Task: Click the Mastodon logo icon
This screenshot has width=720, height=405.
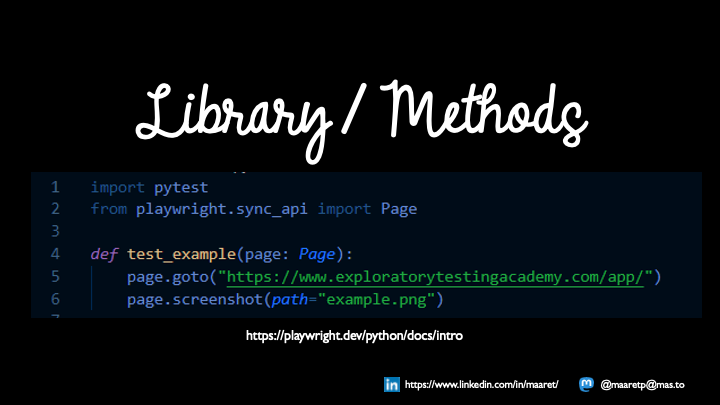Action: coord(586,384)
